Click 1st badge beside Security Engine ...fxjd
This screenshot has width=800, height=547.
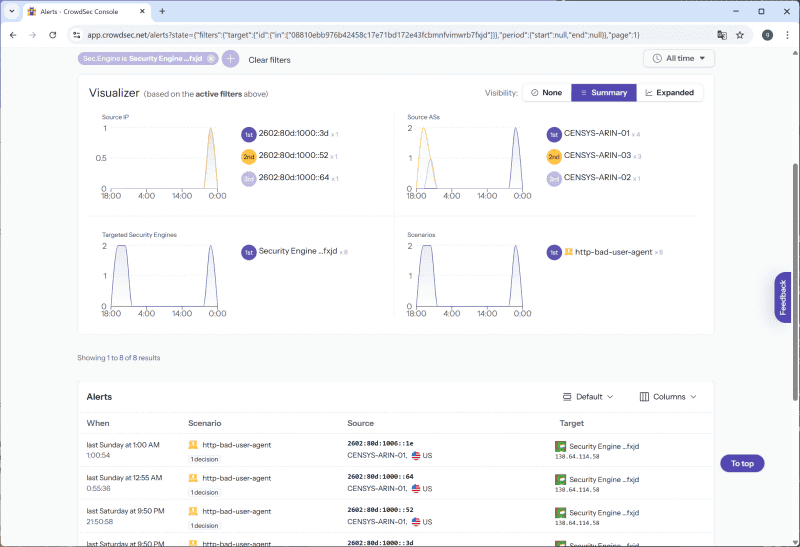(x=248, y=253)
